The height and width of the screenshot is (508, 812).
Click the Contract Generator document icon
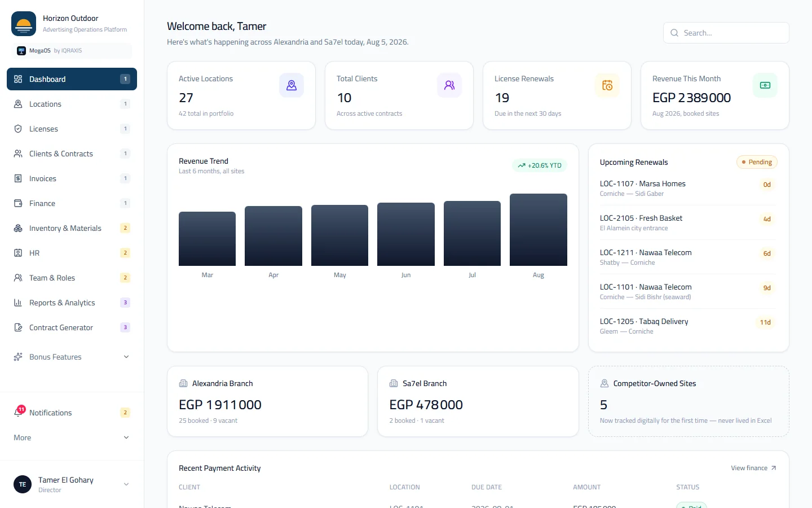point(18,327)
